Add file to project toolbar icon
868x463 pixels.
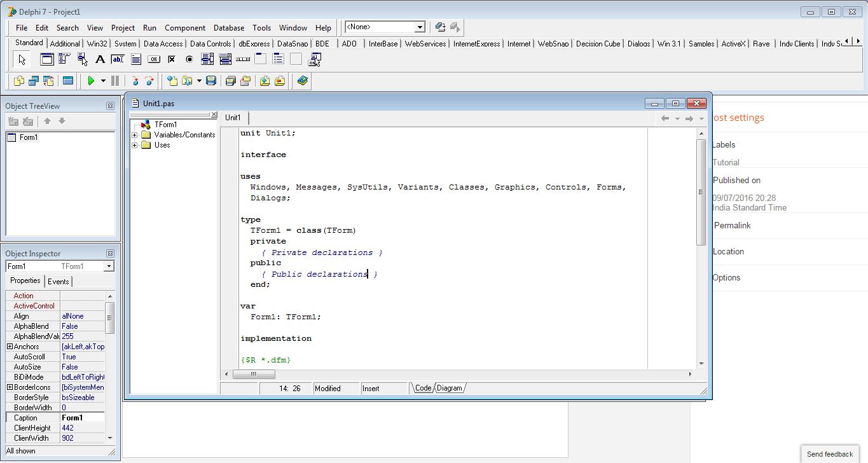(x=265, y=81)
